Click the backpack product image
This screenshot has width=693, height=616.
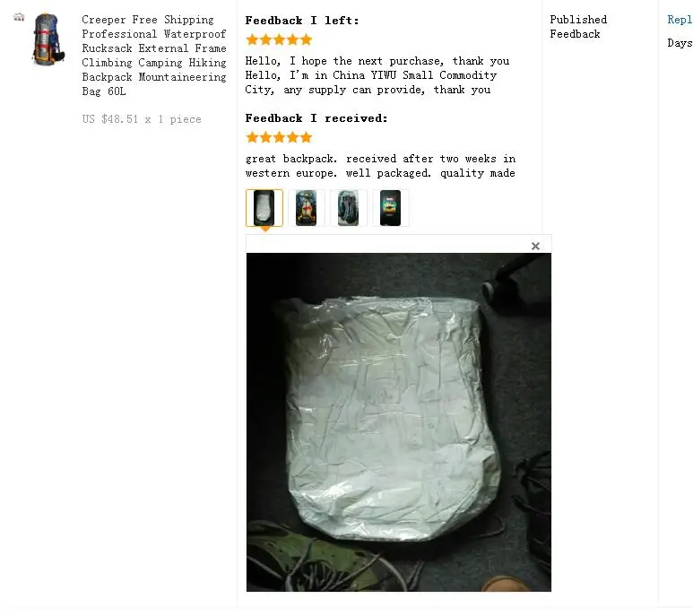[x=48, y=39]
